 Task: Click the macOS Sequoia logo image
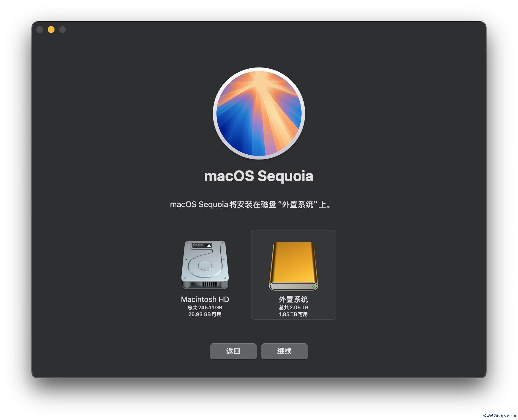(259, 113)
